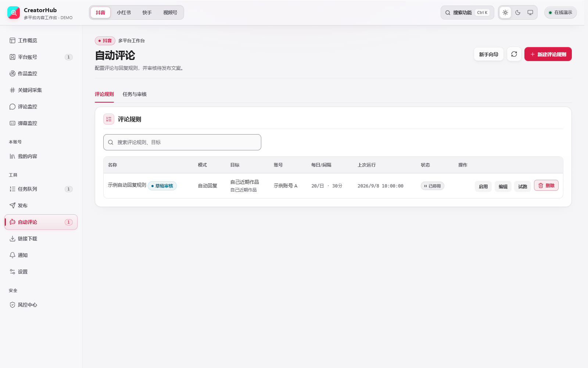Click the 多平台工作台 breadcrumb text
The height and width of the screenshot is (368, 588).
pos(132,41)
